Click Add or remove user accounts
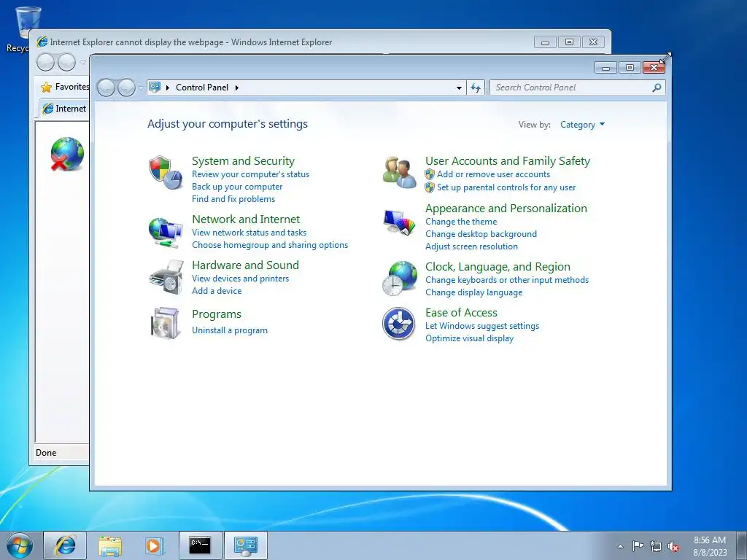 494,174
